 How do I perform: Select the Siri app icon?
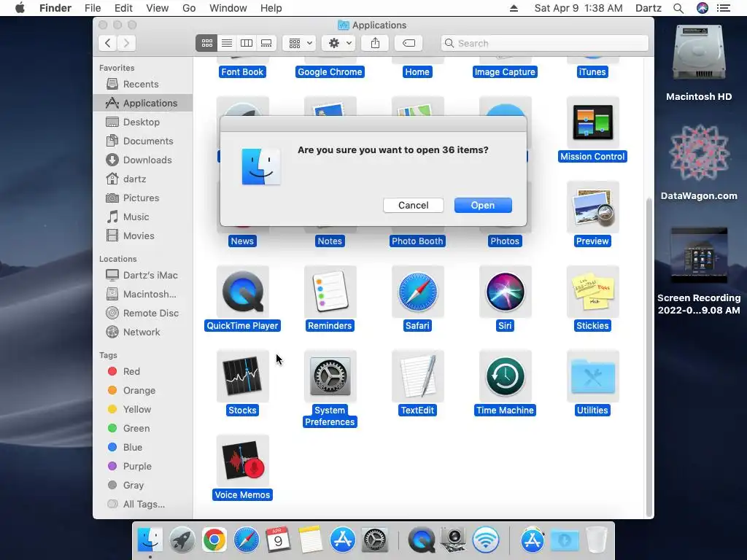coord(505,292)
